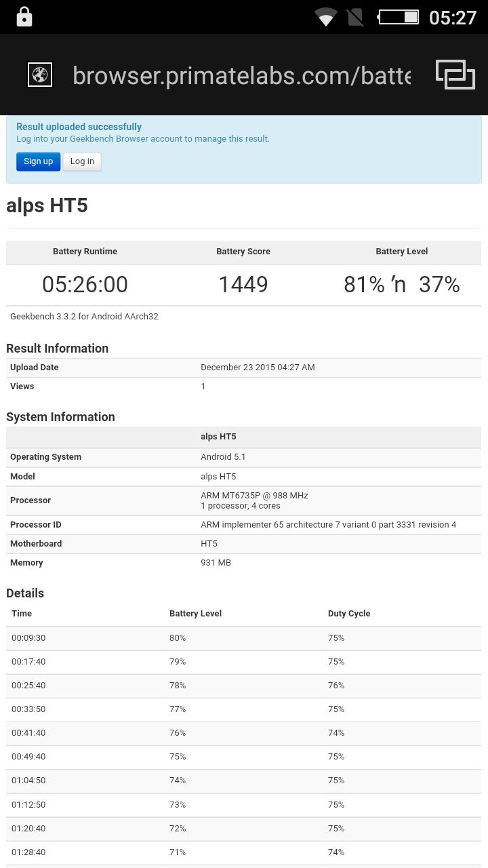
Task: Tap the lock icon in the status bar
Action: tap(24, 17)
